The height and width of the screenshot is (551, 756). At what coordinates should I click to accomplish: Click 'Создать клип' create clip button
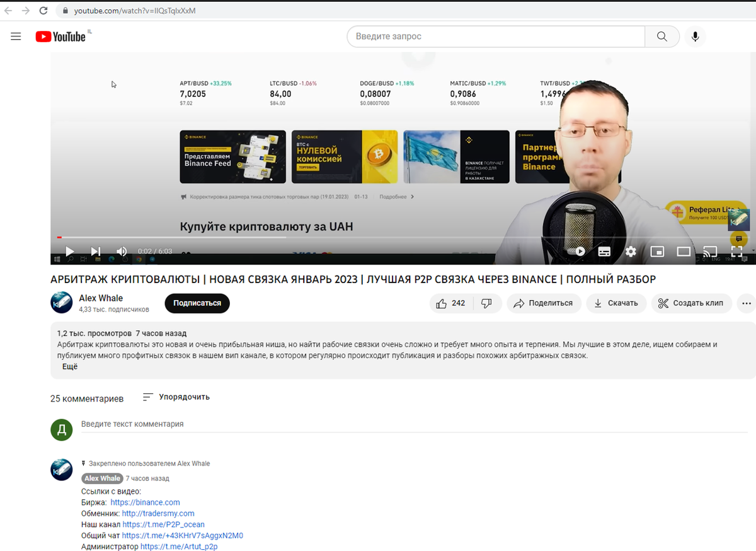691,303
